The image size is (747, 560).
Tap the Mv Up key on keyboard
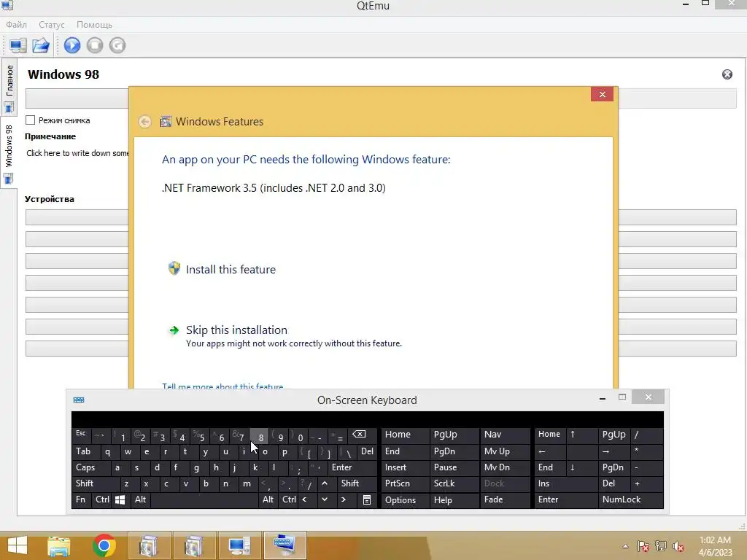[x=505, y=451]
